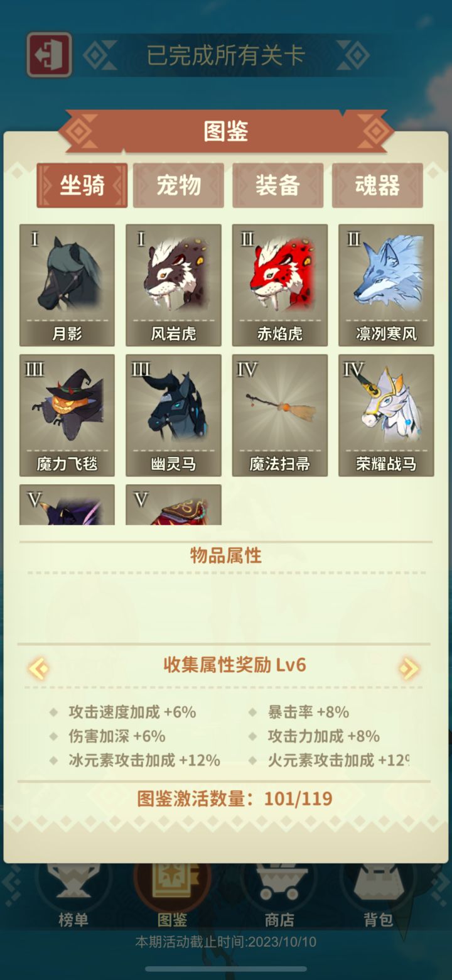The image size is (452, 980).
Task: Go to previous reward level arrow
Action: (39, 668)
